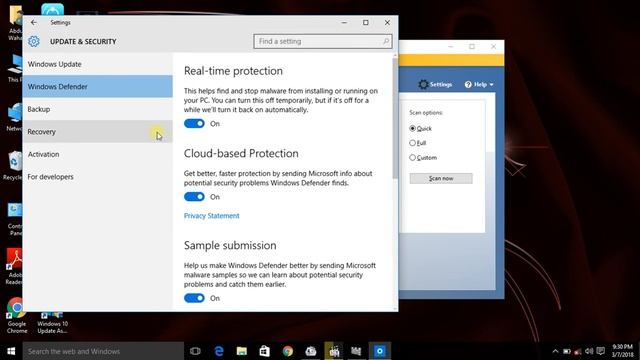Open the For developers section
Screen dimensions: 640x360
pyautogui.click(x=98, y=177)
